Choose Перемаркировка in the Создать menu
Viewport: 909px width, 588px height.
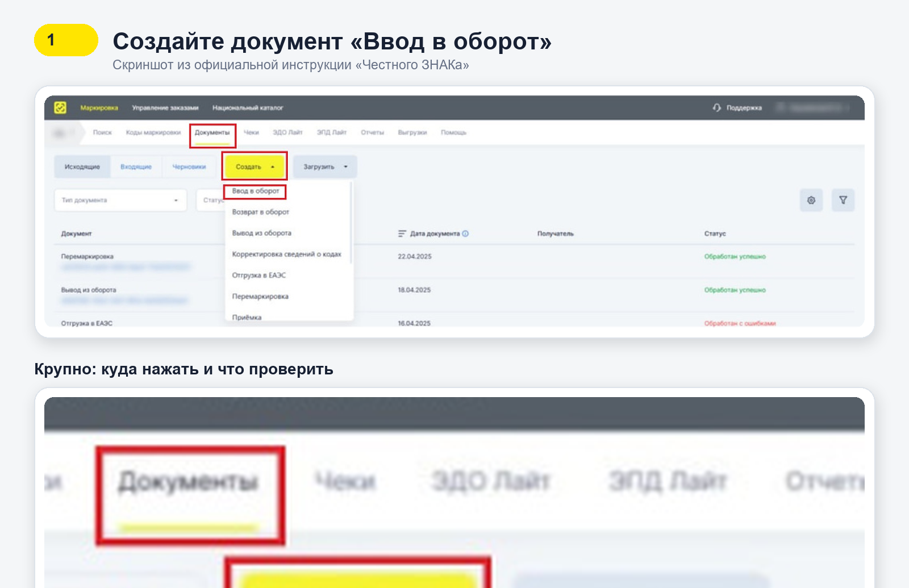point(260,297)
